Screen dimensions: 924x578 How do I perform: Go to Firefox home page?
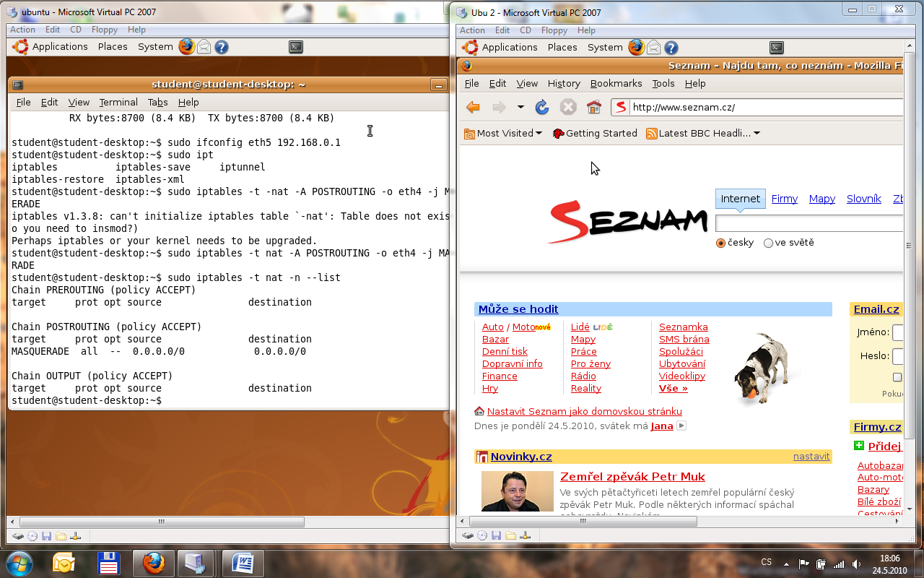tap(594, 108)
